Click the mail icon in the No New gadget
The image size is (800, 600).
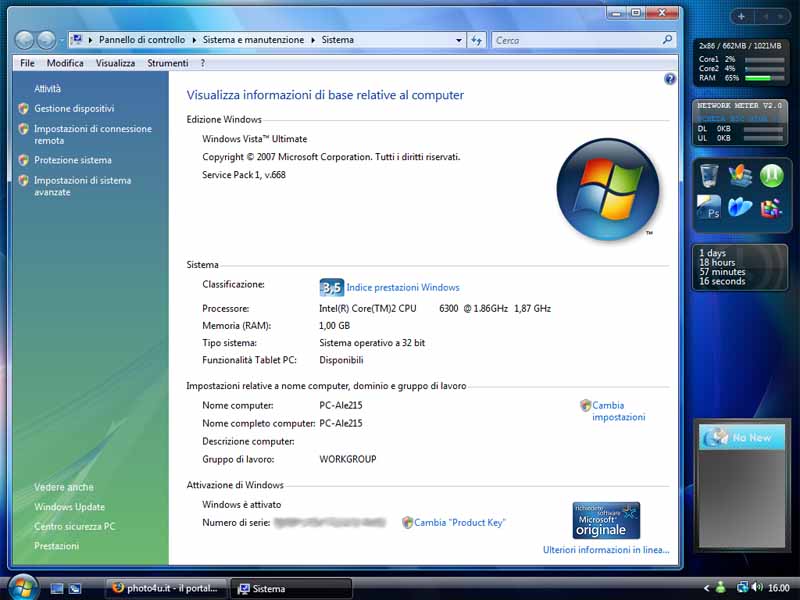tap(717, 437)
